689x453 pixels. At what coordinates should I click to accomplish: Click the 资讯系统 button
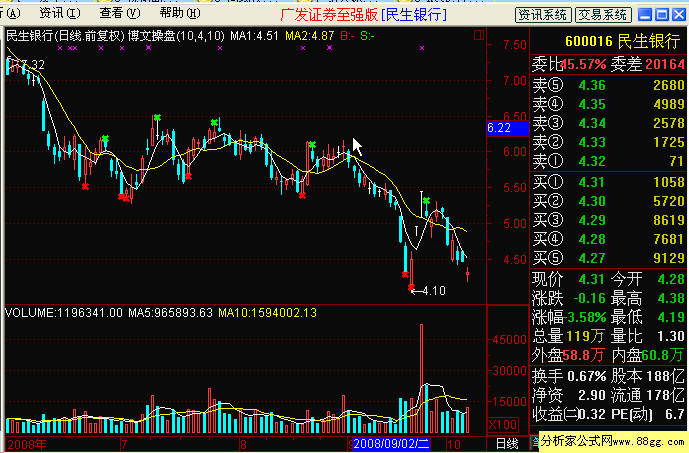coord(543,15)
